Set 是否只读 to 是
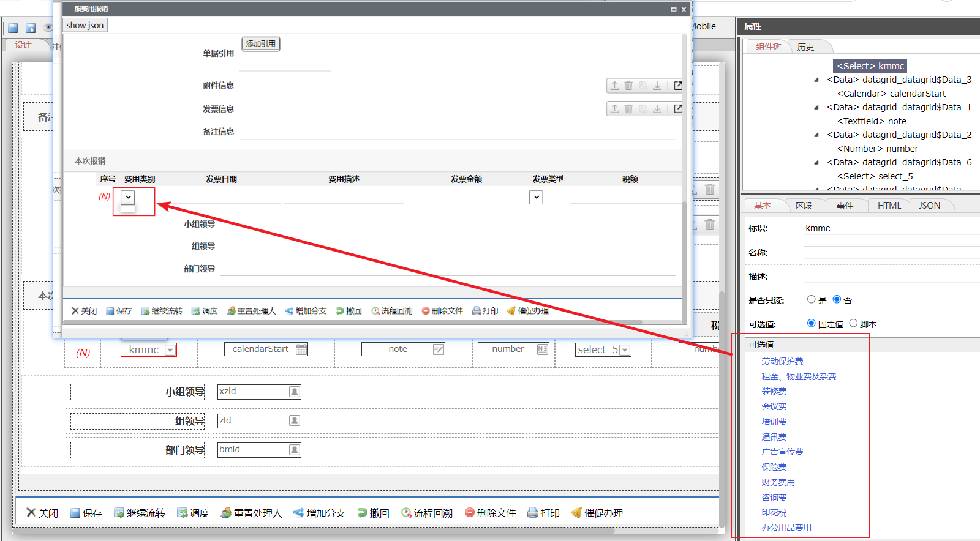 (812, 299)
